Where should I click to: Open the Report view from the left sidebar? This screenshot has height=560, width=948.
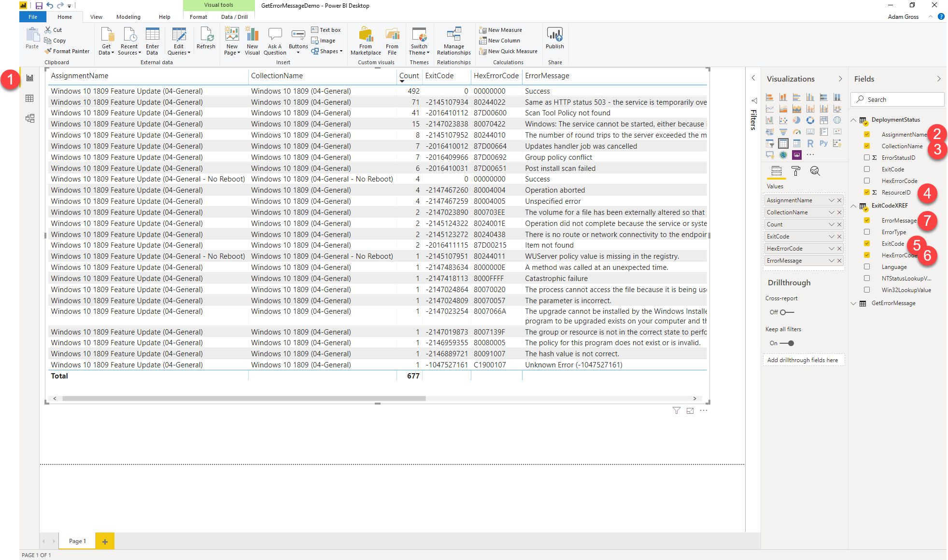(x=30, y=78)
